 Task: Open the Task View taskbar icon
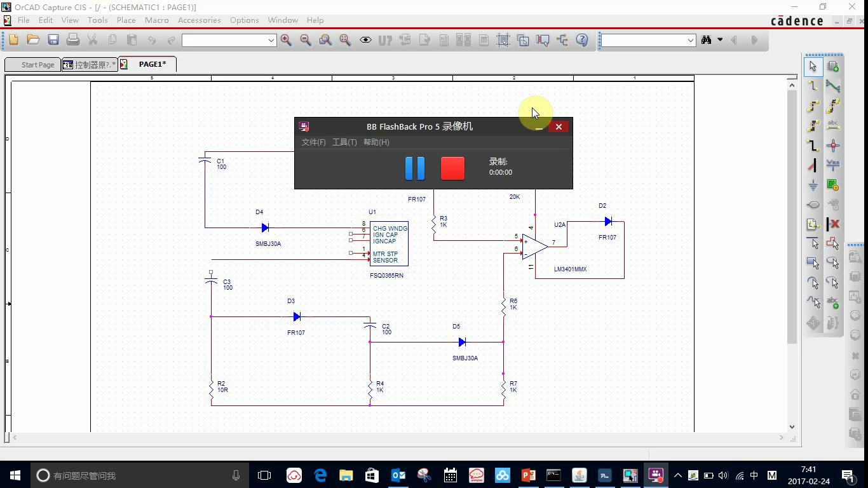click(x=264, y=475)
